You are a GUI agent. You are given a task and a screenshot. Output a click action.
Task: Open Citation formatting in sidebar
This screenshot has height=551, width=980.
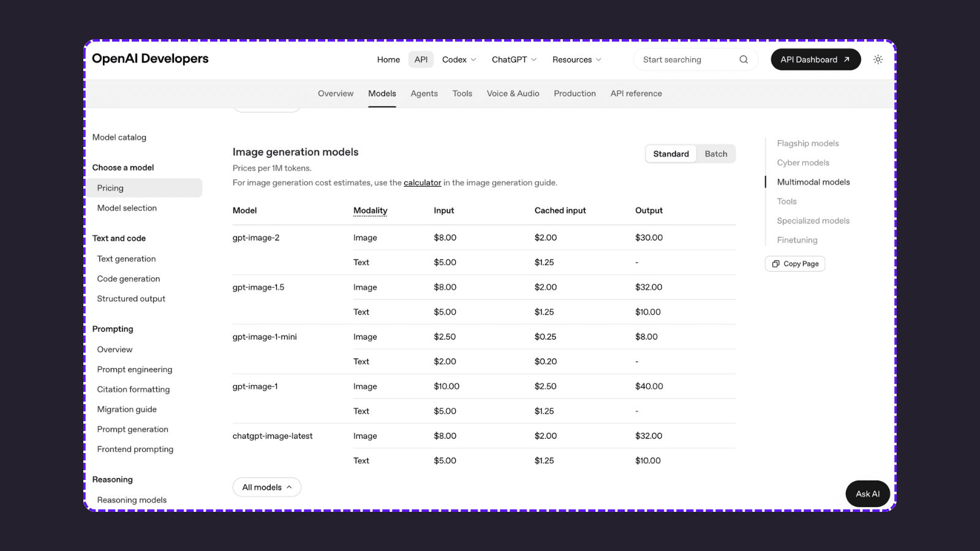click(x=134, y=389)
